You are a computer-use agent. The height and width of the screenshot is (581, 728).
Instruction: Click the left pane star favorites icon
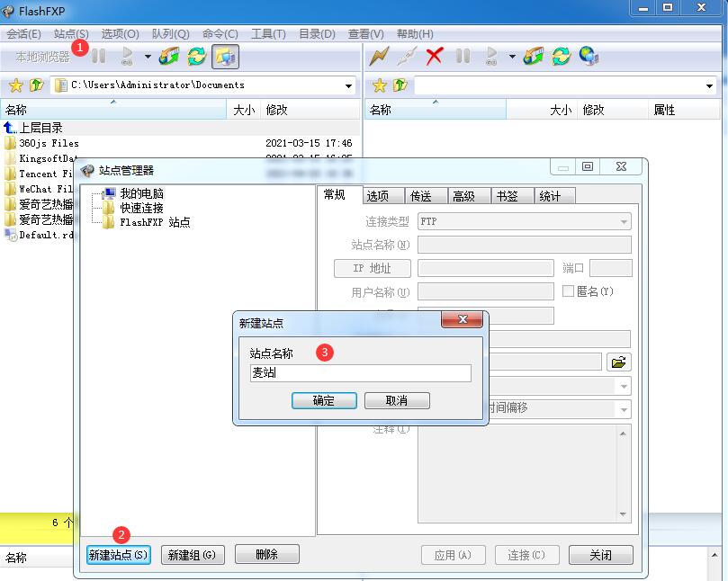pyautogui.click(x=15, y=85)
